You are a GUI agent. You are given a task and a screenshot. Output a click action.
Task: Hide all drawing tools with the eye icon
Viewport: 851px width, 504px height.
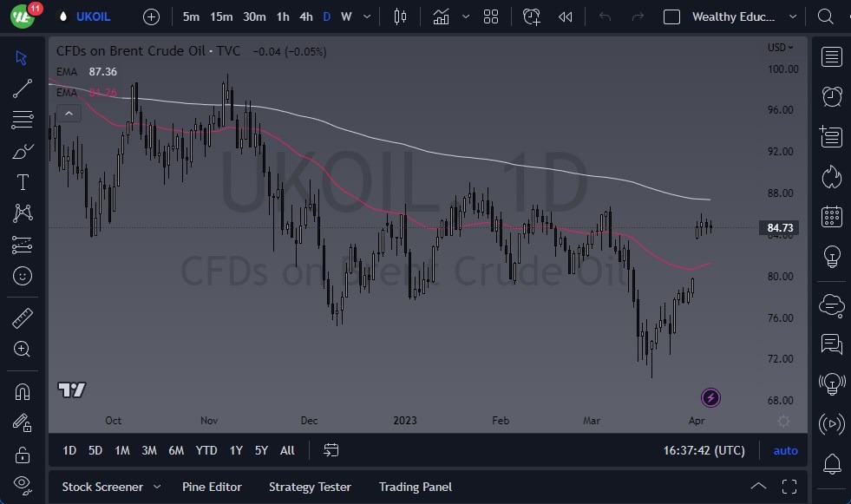[x=23, y=484]
